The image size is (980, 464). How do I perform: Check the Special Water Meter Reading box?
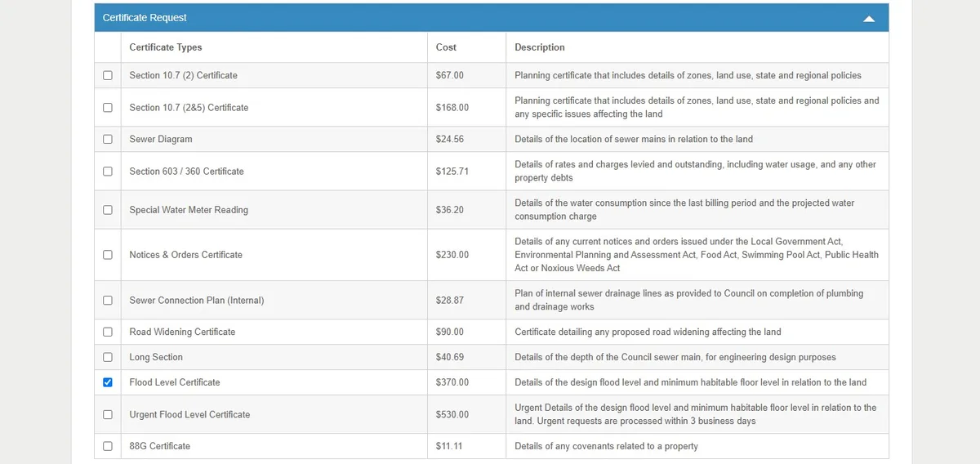(x=108, y=209)
